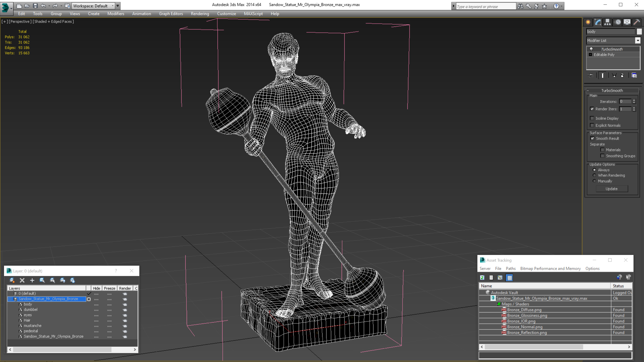Image resolution: width=644 pixels, height=362 pixels.
Task: Click Highlight Selected Objects' Layers icon
Action: pyautogui.click(x=52, y=280)
